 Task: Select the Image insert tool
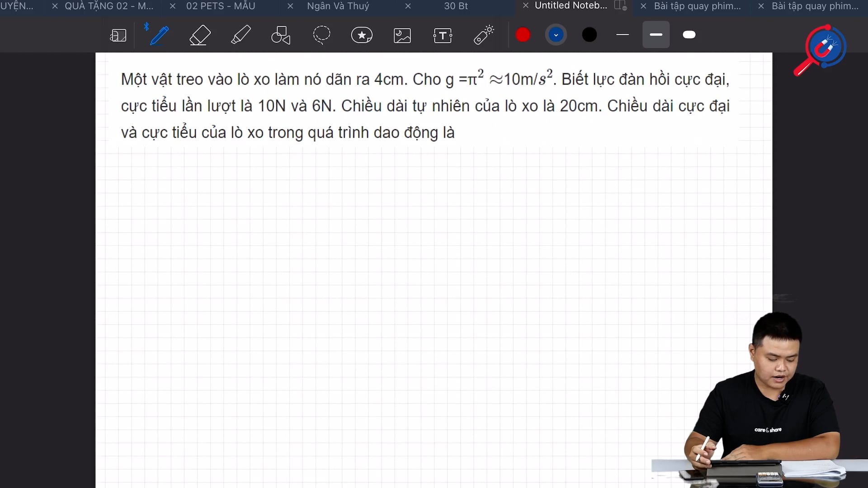point(402,35)
